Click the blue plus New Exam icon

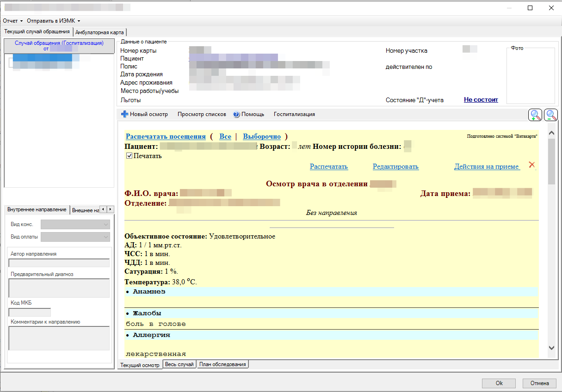tap(124, 114)
